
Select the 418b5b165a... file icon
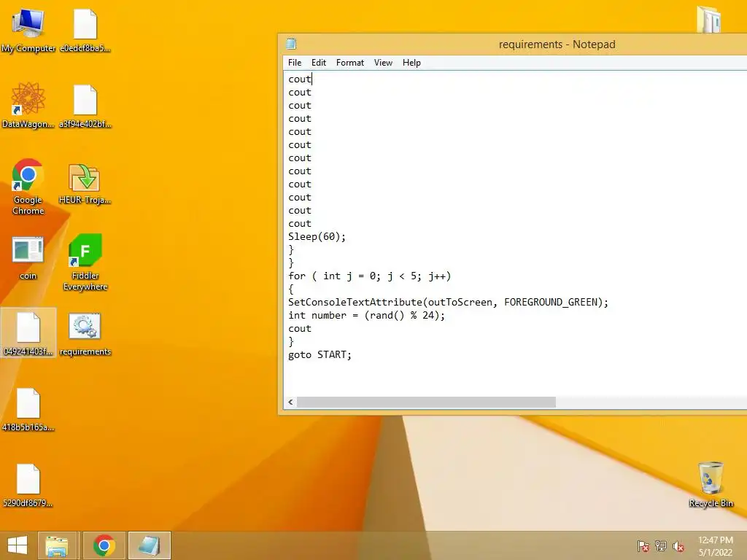tap(28, 409)
